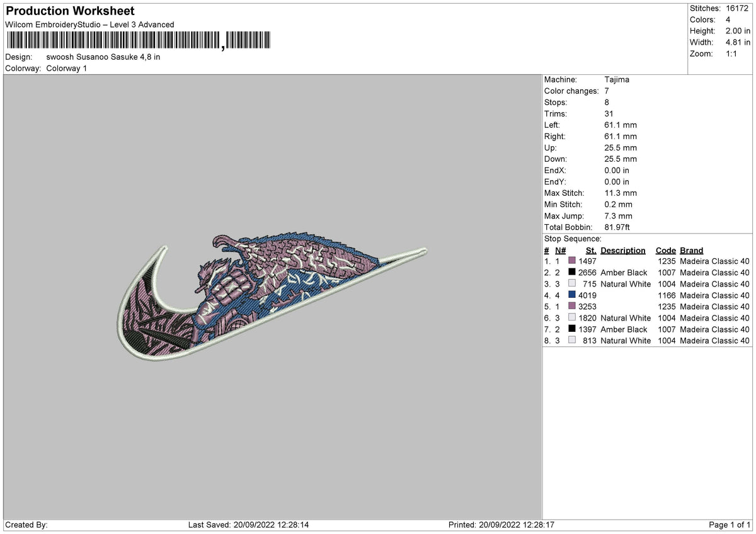This screenshot has height=534, width=756.
Task: Click the 'Colorway 1' value
Action: click(x=67, y=68)
